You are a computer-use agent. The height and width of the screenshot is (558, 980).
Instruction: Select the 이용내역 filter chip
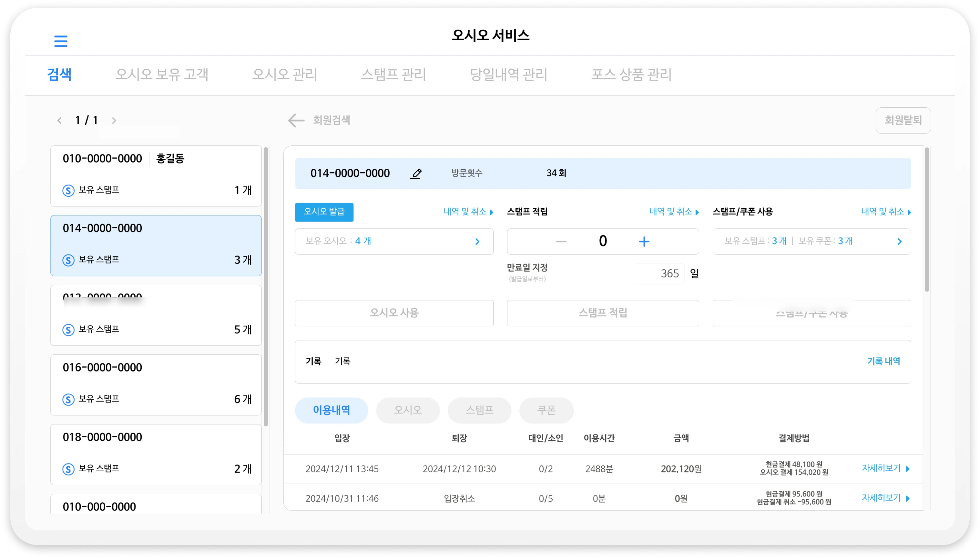click(x=331, y=411)
